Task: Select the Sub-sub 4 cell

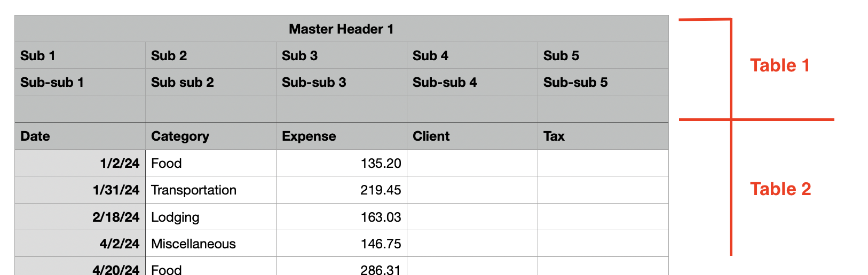Action: click(x=472, y=83)
